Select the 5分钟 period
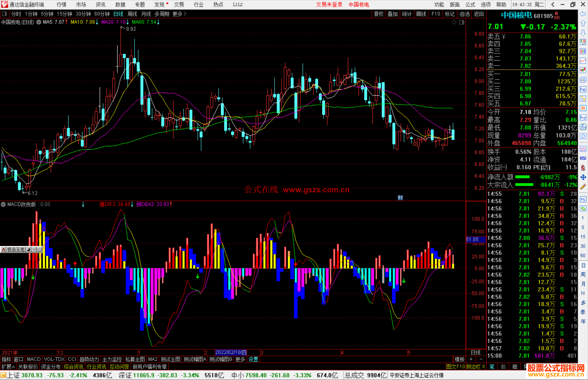The width and height of the screenshot is (588, 380). click(47, 14)
